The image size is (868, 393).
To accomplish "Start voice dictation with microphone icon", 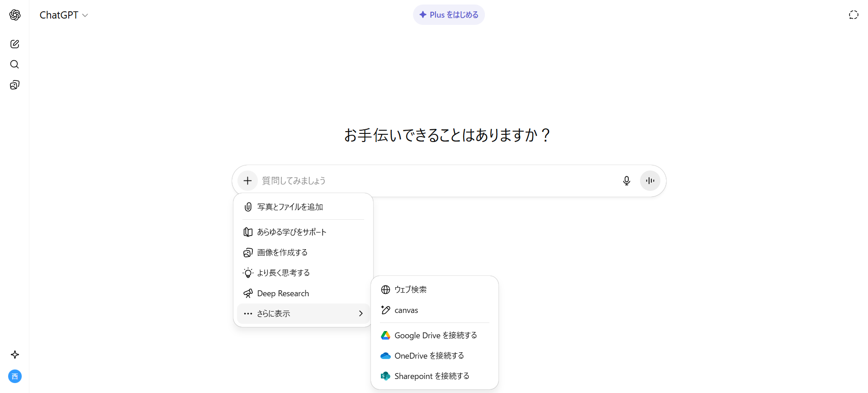I will click(626, 181).
